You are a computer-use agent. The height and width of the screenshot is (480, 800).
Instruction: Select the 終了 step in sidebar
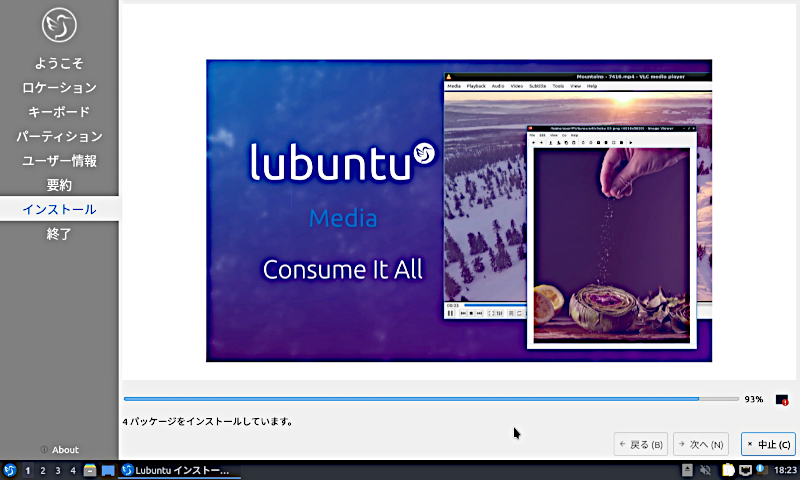tap(59, 234)
